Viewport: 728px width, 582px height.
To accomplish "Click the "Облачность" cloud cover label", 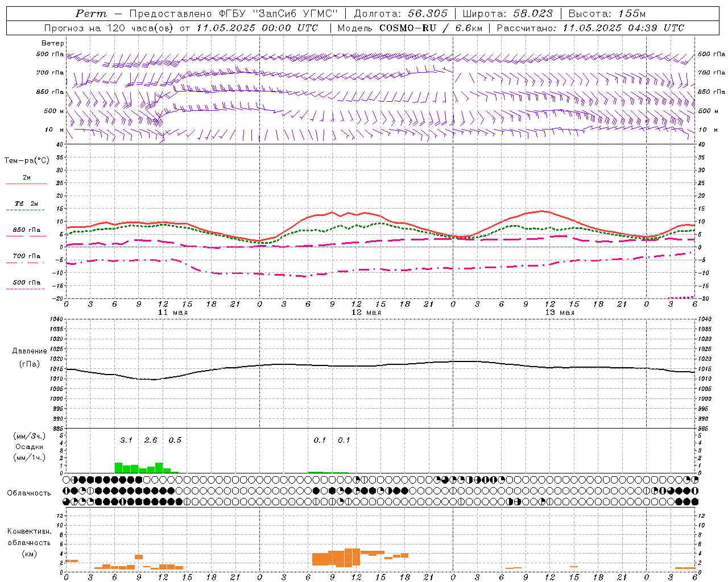I will pos(29,493).
